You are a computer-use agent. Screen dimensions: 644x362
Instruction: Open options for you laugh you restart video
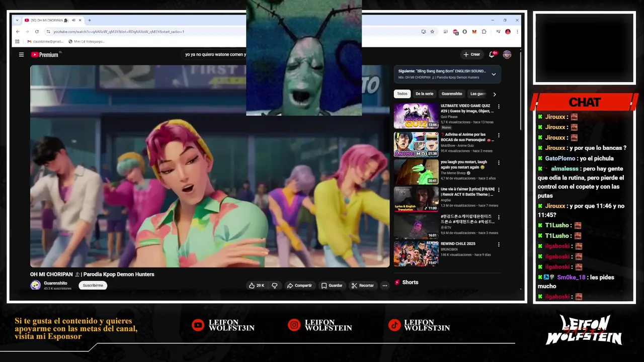[x=499, y=163]
